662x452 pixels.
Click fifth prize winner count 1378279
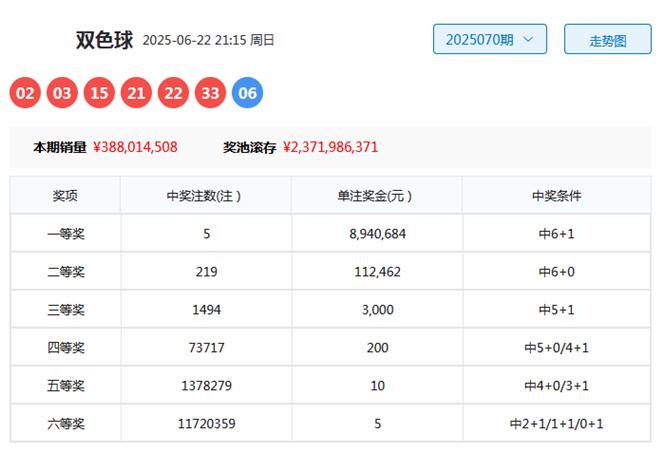[x=206, y=385]
